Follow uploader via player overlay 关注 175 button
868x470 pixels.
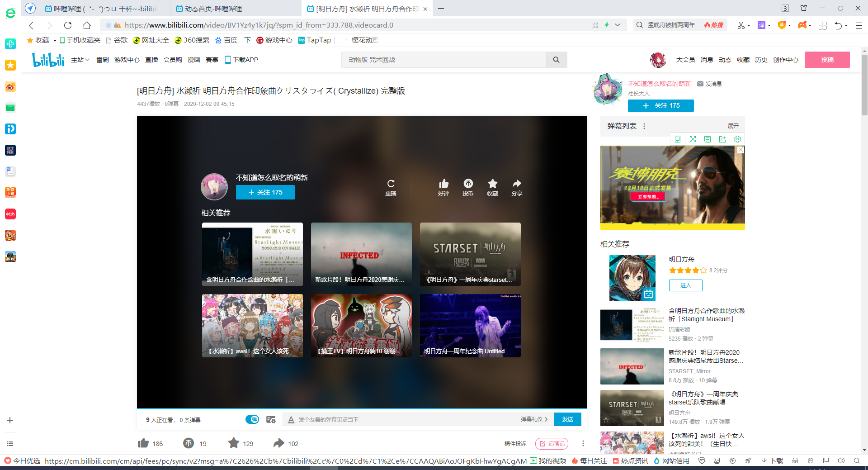coord(265,192)
